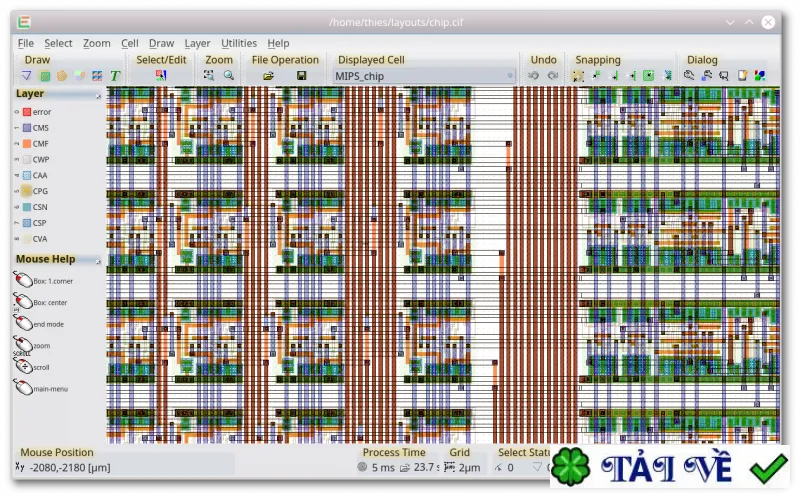
Task: Open the Displayed Cell dropdown
Action: tap(423, 76)
